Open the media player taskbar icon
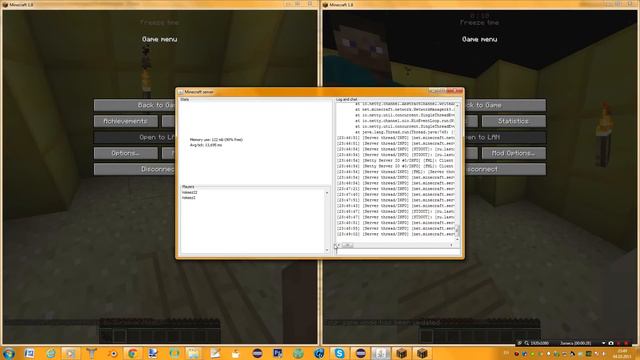Viewport: 640px width, 360px height. (x=71, y=353)
